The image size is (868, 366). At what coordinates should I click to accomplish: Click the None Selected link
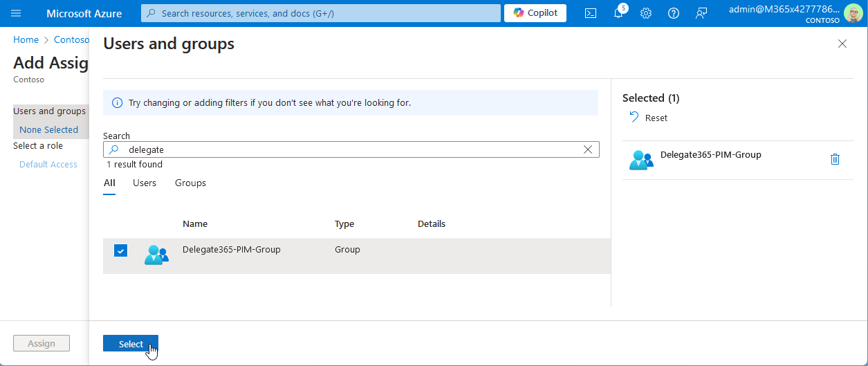tap(48, 129)
